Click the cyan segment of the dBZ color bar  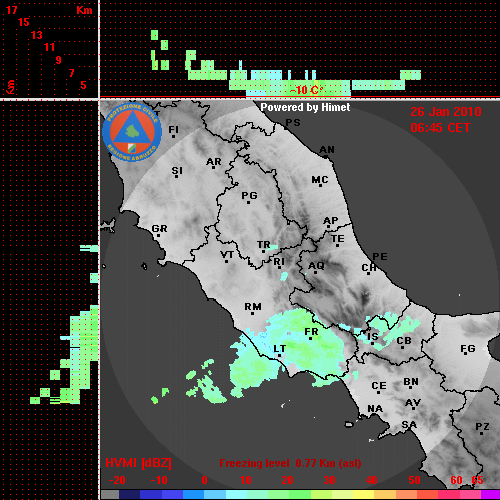236,495
